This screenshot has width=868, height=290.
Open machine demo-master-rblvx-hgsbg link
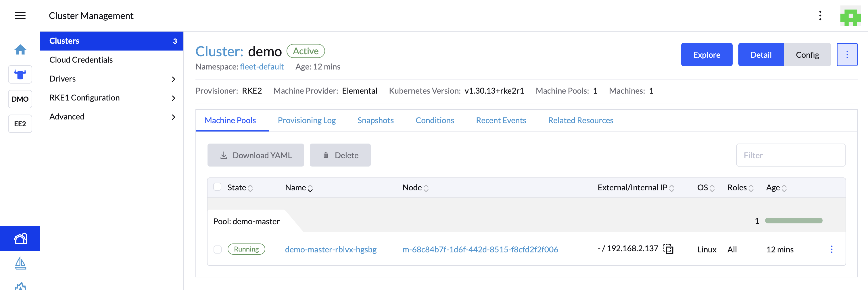click(331, 249)
